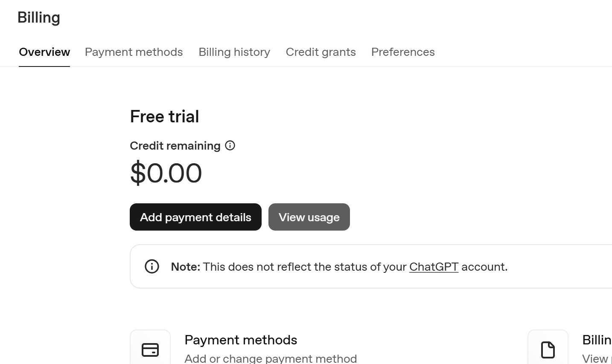The width and height of the screenshot is (612, 364).
Task: Switch to the Overview tab
Action: click(x=44, y=52)
